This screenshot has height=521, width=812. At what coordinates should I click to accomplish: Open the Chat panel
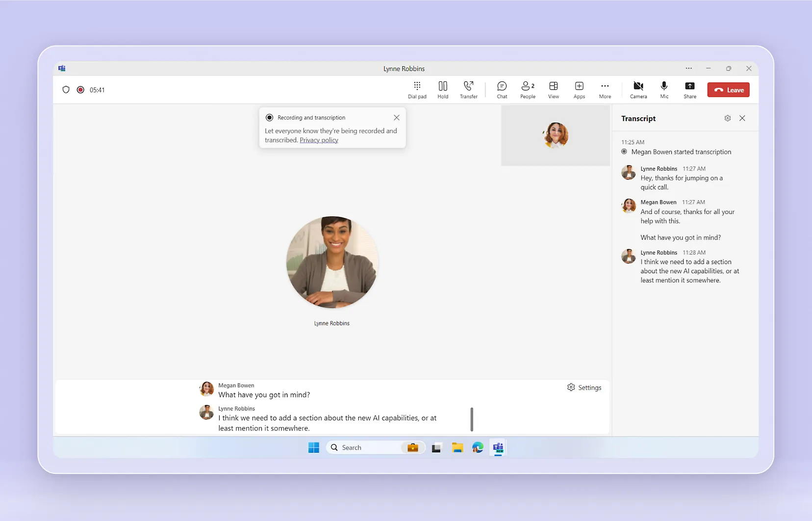coord(502,90)
